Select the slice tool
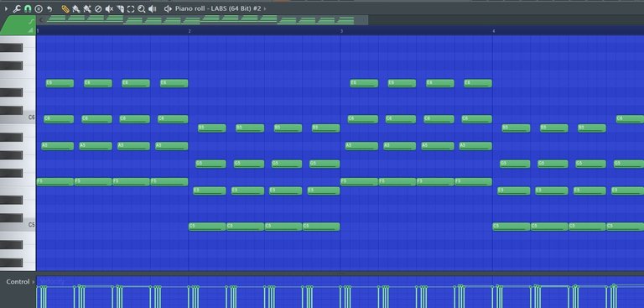Screen dimensions: 644x308 (x=120, y=8)
